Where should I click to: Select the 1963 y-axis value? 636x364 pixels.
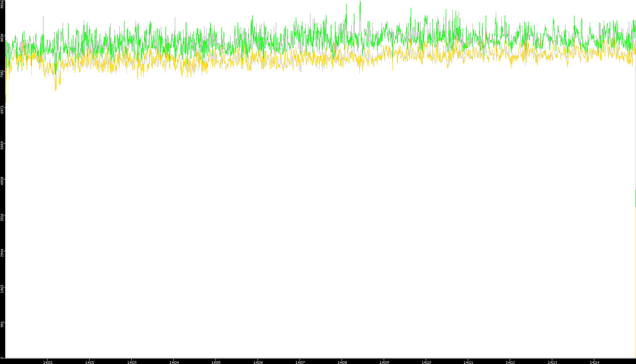pos(2,289)
